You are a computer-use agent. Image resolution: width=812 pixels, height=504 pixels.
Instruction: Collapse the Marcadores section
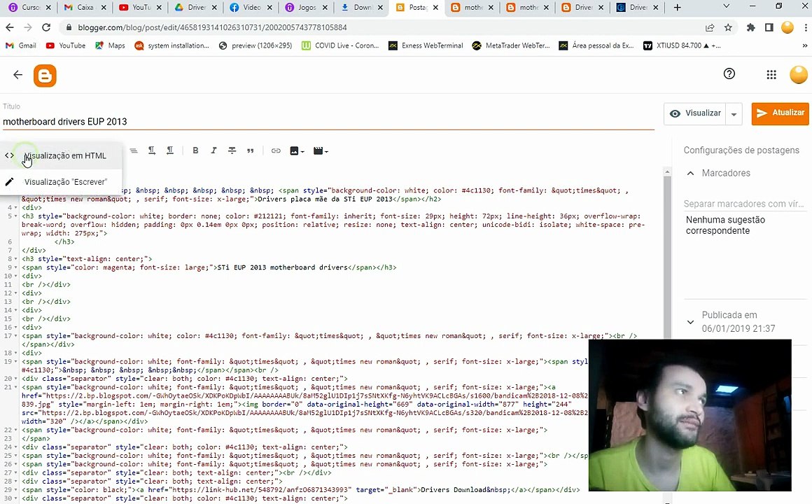690,174
